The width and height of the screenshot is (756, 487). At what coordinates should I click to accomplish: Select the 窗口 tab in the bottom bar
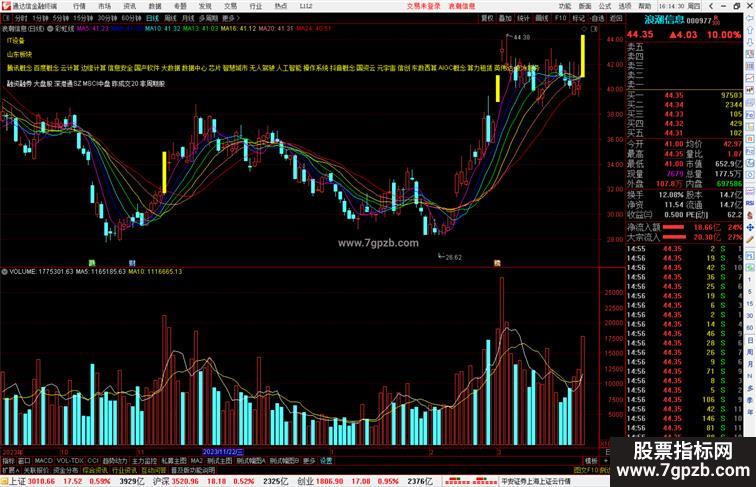coord(24,461)
